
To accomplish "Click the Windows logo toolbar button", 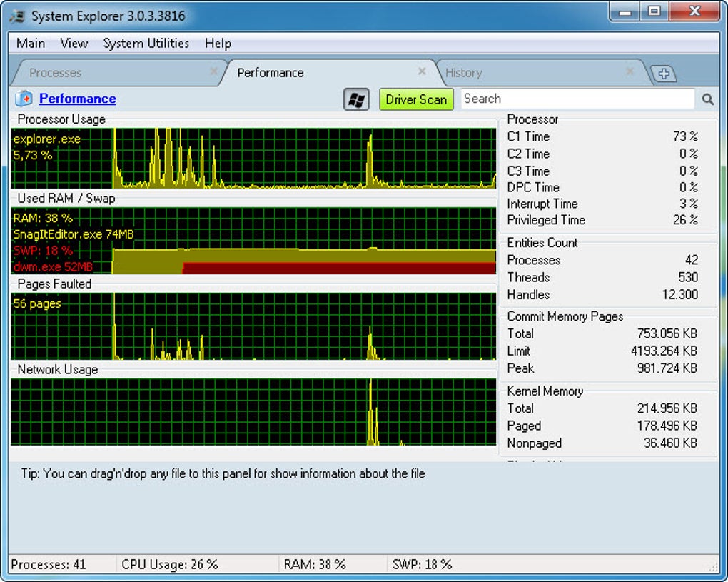I will click(x=356, y=99).
